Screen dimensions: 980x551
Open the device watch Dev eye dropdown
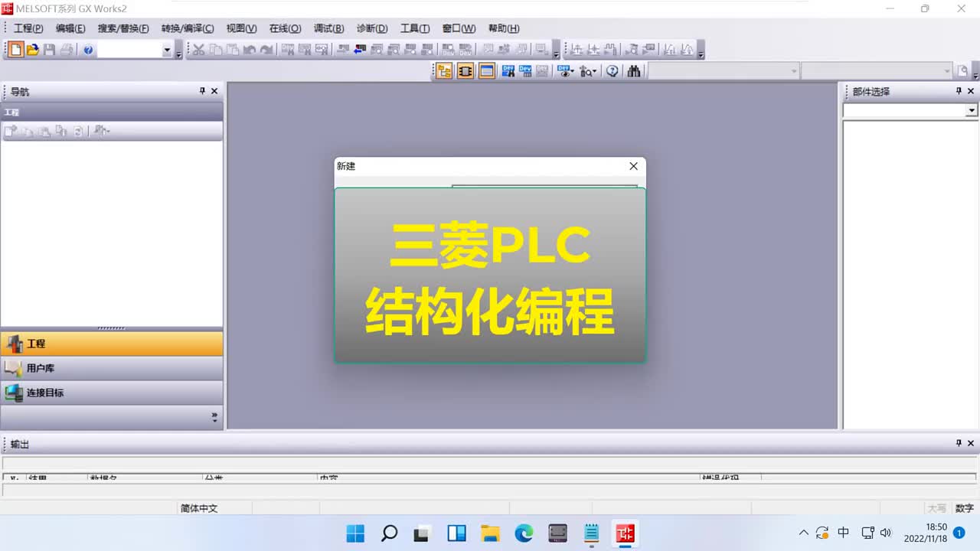[x=567, y=71]
